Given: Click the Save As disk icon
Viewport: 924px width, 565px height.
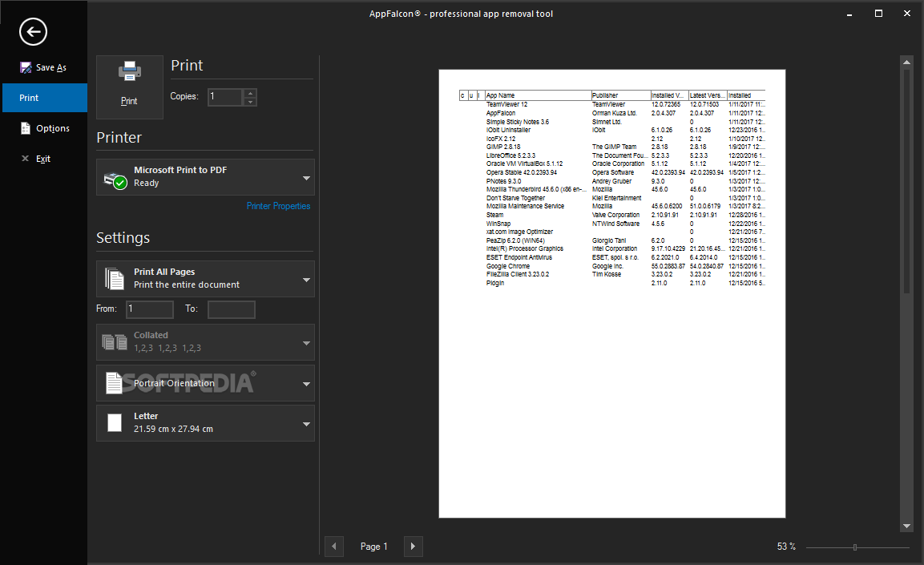Looking at the screenshot, I should 26,68.
